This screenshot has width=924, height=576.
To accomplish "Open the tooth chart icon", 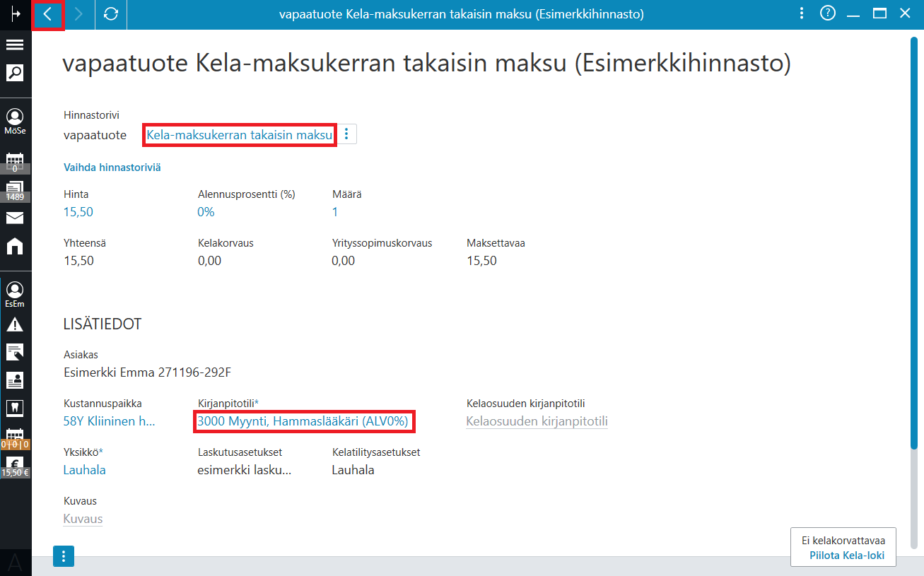I will click(15, 408).
